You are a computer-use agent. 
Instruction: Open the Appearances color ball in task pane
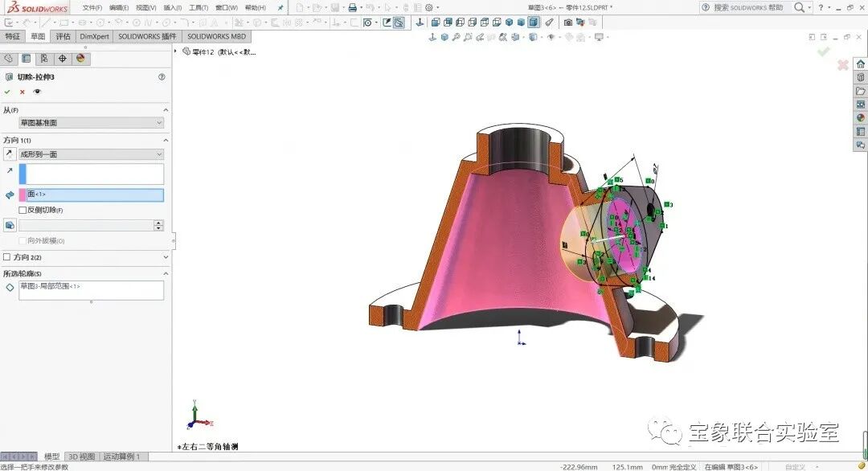pyautogui.click(x=860, y=117)
